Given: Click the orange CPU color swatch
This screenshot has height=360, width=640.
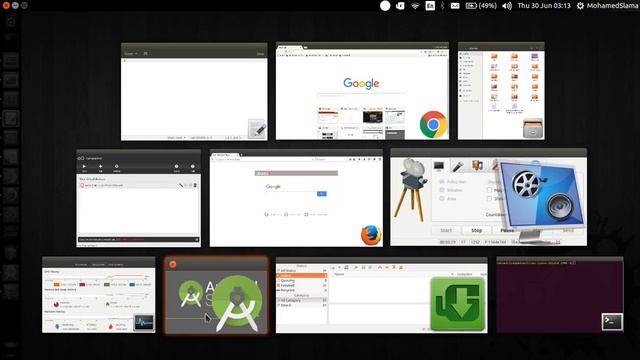Looking at the screenshot, I should pos(57,284).
